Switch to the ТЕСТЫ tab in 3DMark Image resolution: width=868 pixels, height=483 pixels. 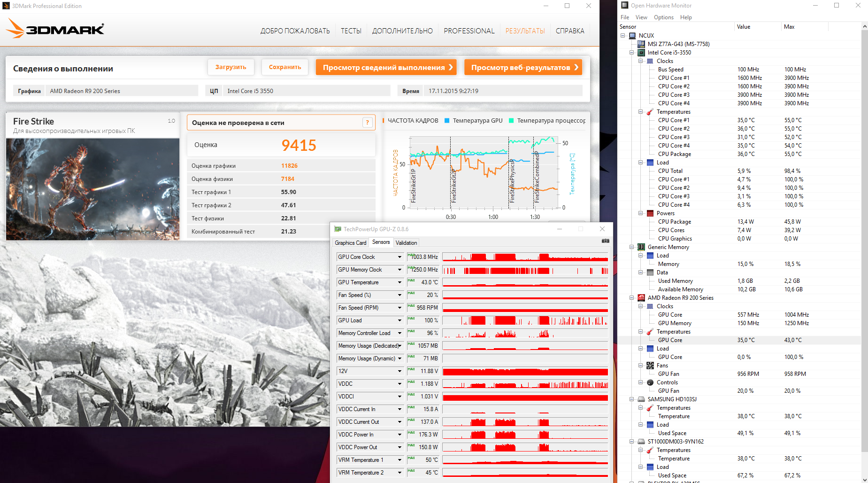pyautogui.click(x=351, y=31)
